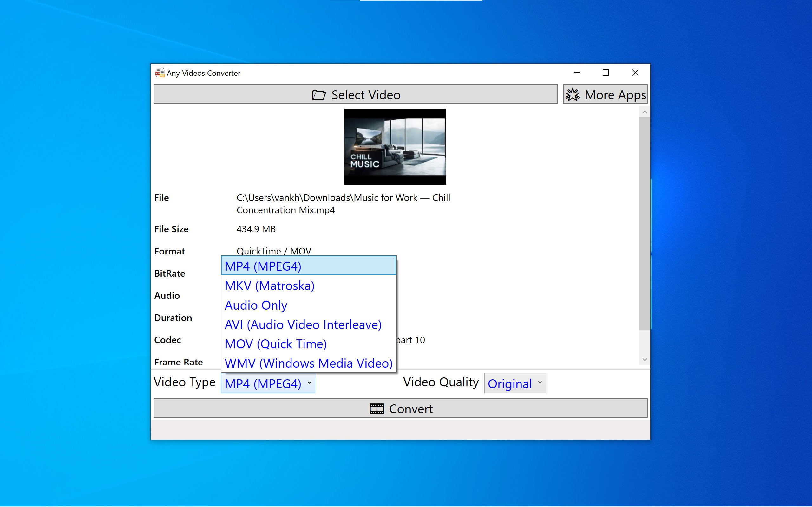Click the Chill Music video thumbnail
Viewport: 812px width, 507px height.
(x=395, y=146)
